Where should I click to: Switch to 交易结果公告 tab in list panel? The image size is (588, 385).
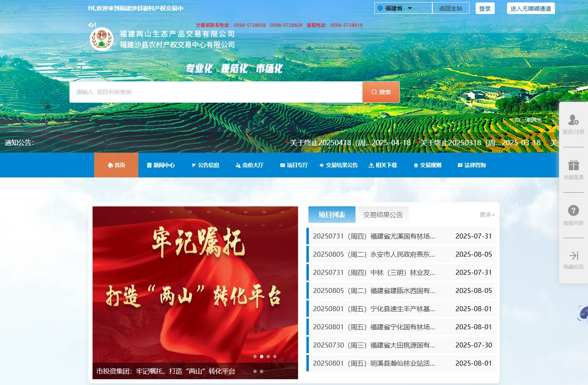tap(383, 215)
